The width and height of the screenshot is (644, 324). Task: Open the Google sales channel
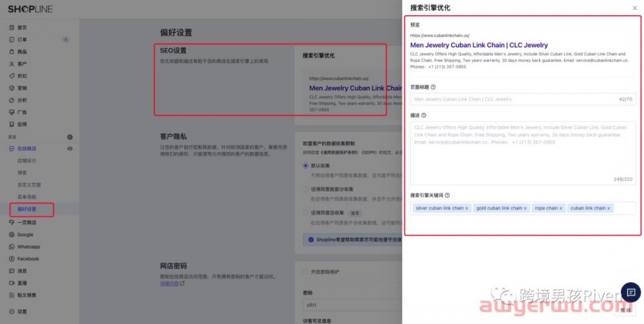[x=25, y=234]
